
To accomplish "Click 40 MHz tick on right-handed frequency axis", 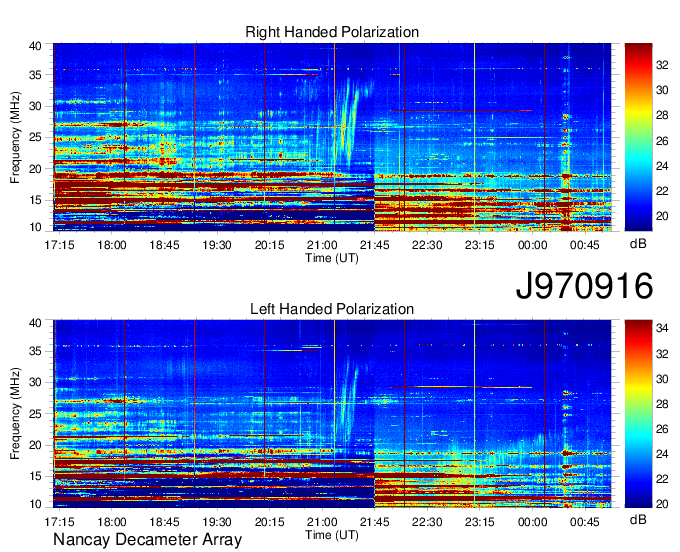I will (x=35, y=46).
